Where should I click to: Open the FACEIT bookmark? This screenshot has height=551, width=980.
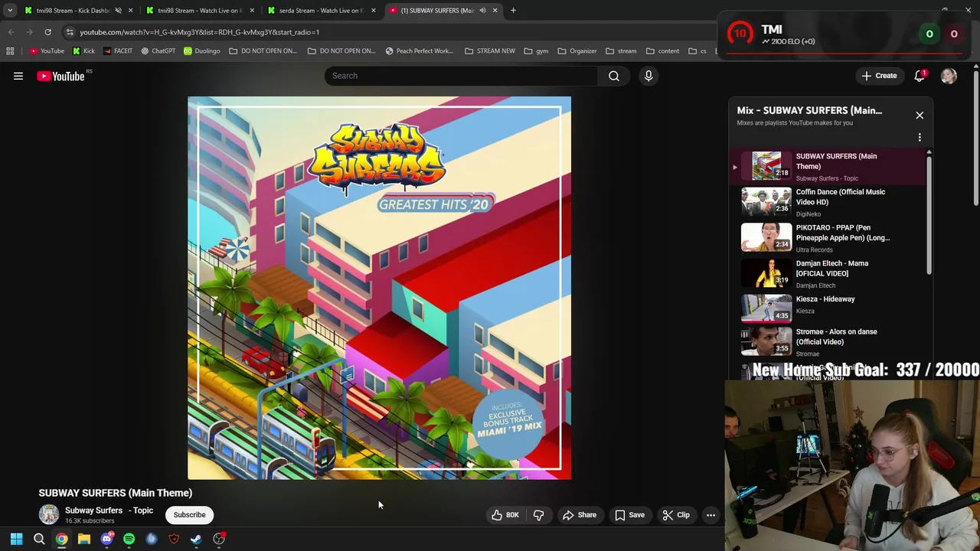(117, 51)
